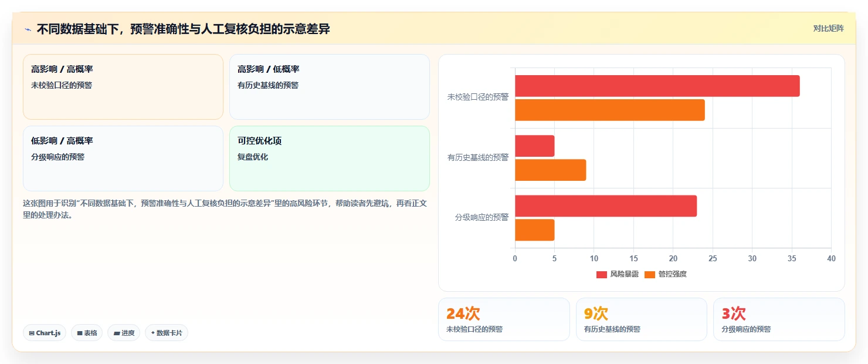The width and height of the screenshot is (868, 364).
Task: Open the 3次 stat card
Action: (x=779, y=319)
